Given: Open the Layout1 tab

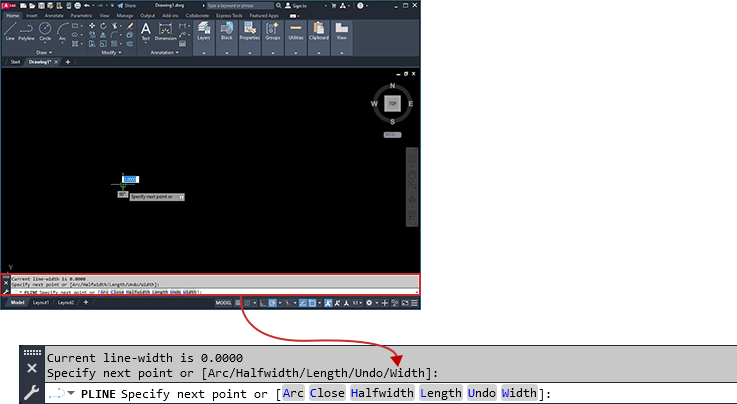Looking at the screenshot, I should [x=40, y=303].
